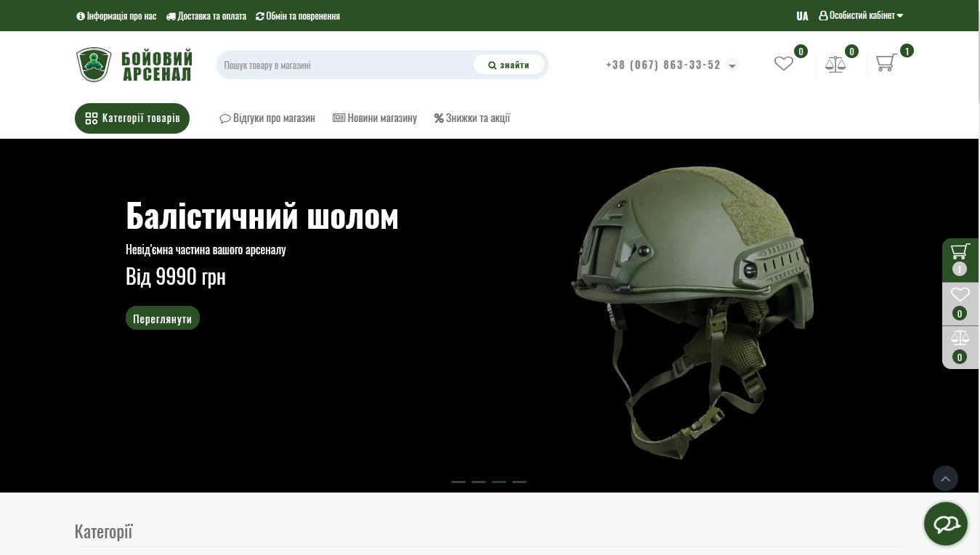Open the Особистий кабінет dropdown
This screenshot has width=980, height=555.
861,15
